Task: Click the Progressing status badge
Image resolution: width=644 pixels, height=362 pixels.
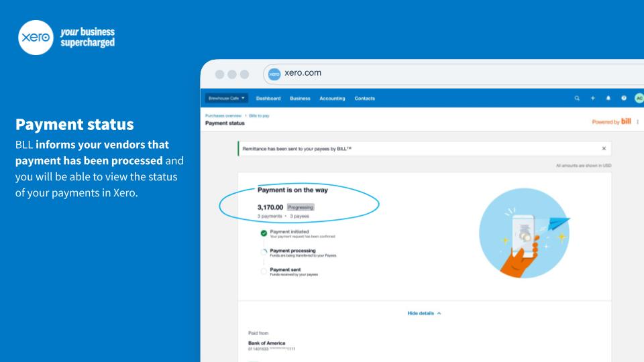Action: coord(301,207)
